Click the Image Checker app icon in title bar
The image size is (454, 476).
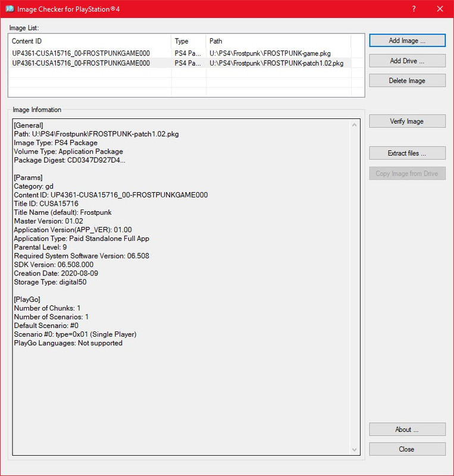pos(10,9)
